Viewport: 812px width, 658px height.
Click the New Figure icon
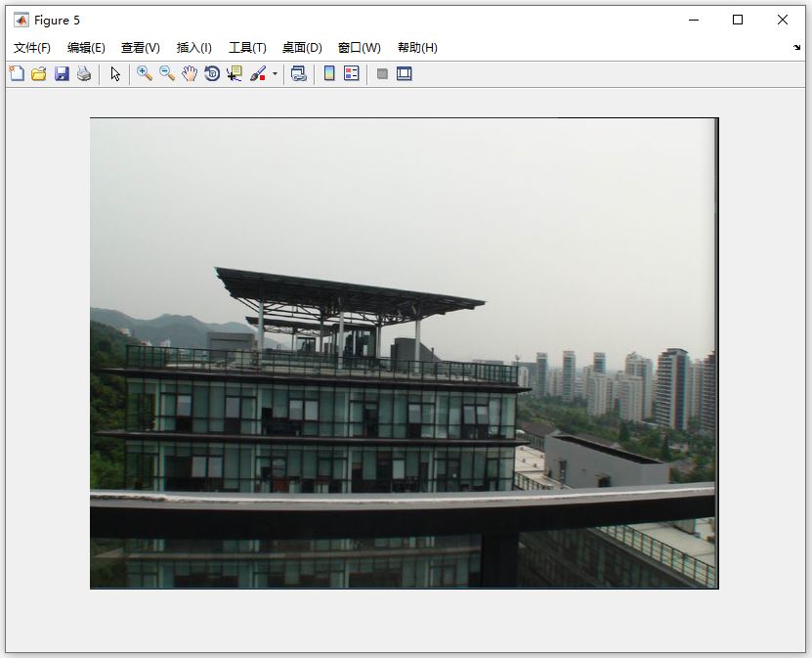[17, 74]
